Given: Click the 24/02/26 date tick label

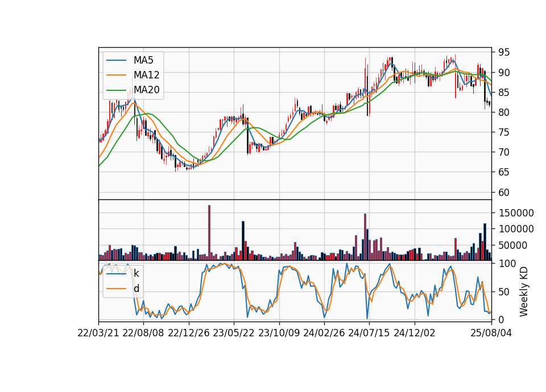Looking at the screenshot, I should tap(324, 333).
